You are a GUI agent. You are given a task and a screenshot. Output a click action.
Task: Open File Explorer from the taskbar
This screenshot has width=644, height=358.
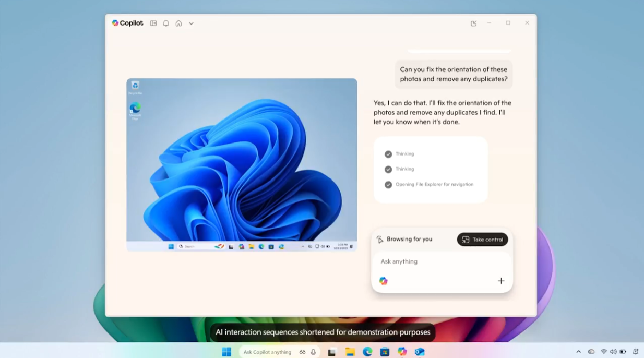point(350,352)
